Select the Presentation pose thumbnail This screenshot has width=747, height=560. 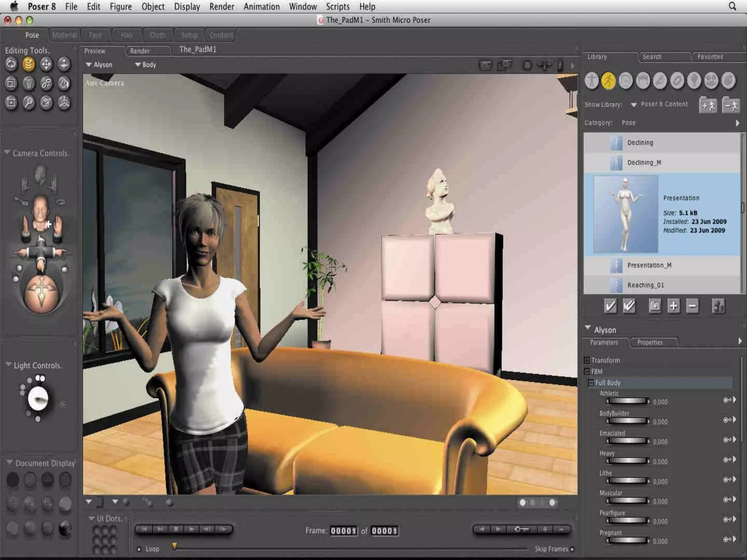tap(626, 214)
